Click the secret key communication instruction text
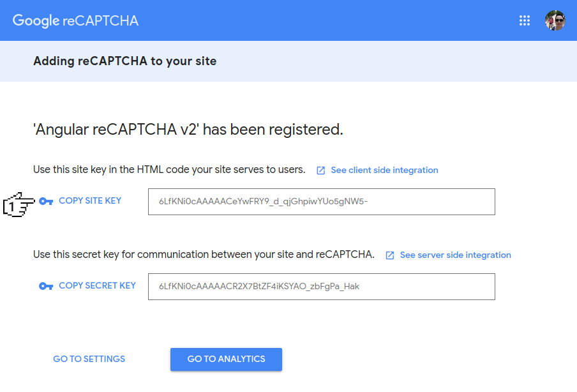Image resolution: width=577 pixels, height=392 pixels. [204, 255]
